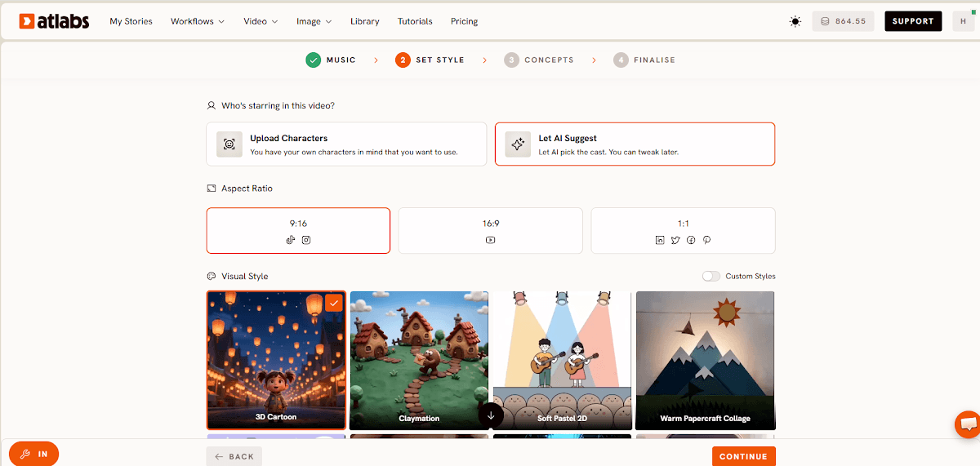Image resolution: width=980 pixels, height=466 pixels.
Task: Click the atlabs logo
Action: 55,21
